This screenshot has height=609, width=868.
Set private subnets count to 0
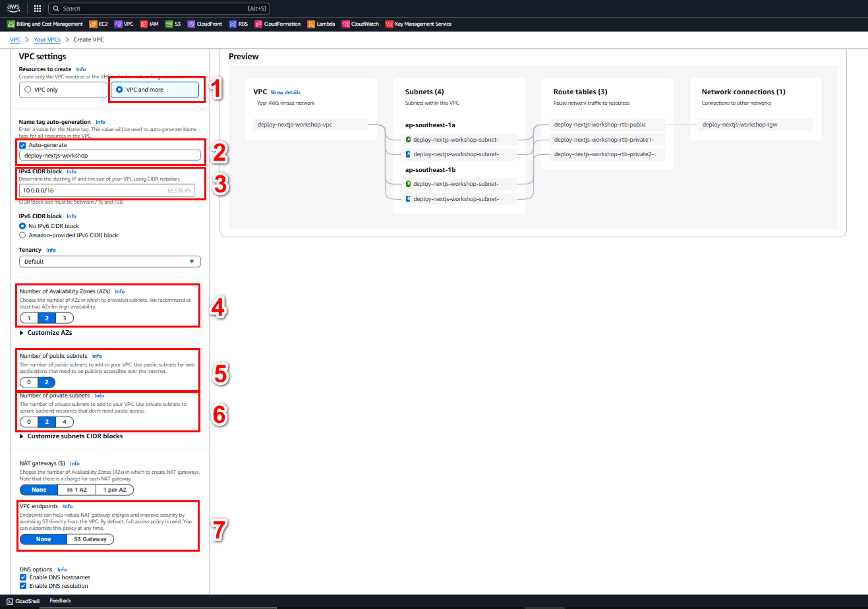pyautogui.click(x=29, y=422)
